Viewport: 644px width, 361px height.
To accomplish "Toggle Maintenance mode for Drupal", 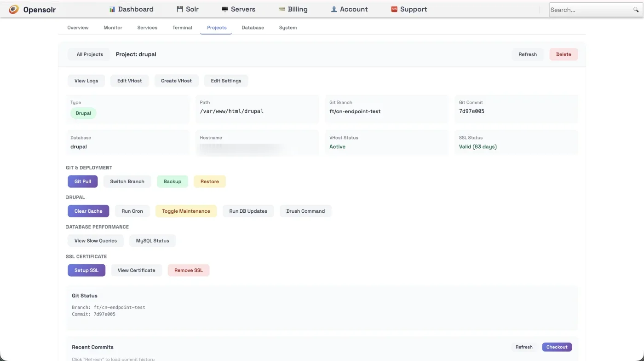I will (x=186, y=211).
